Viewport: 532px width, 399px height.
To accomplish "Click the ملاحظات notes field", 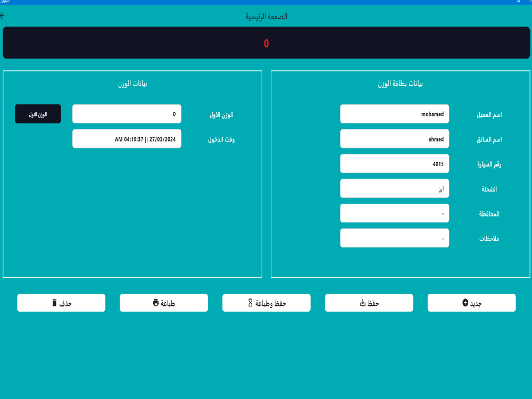I will click(394, 238).
